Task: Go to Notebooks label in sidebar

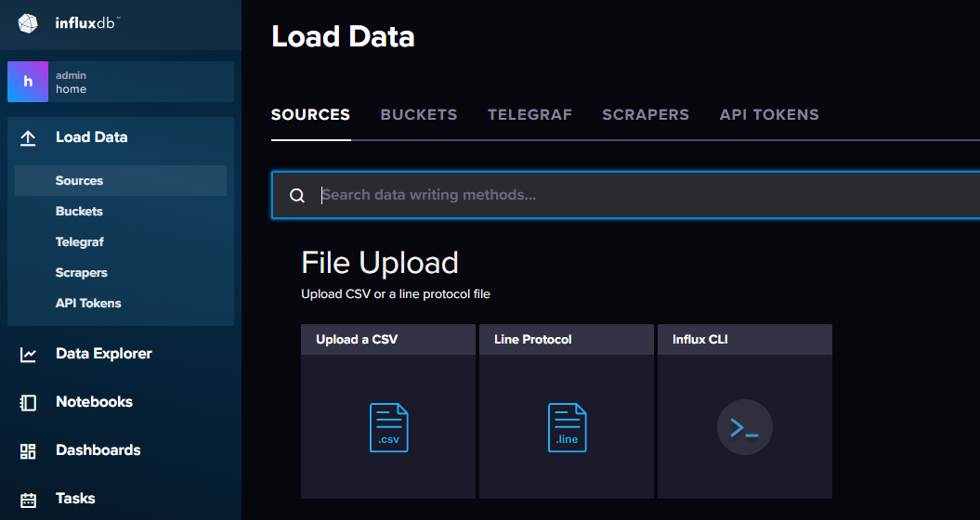Action: point(94,401)
